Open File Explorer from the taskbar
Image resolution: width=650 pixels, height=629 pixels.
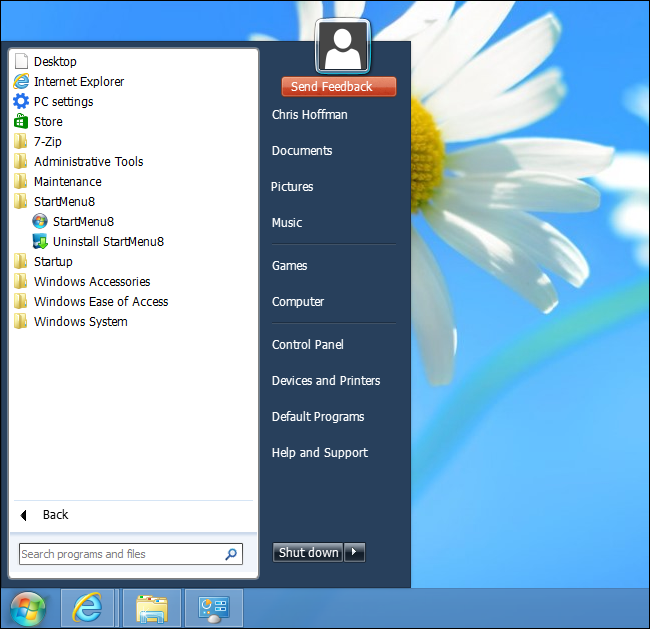[x=152, y=608]
